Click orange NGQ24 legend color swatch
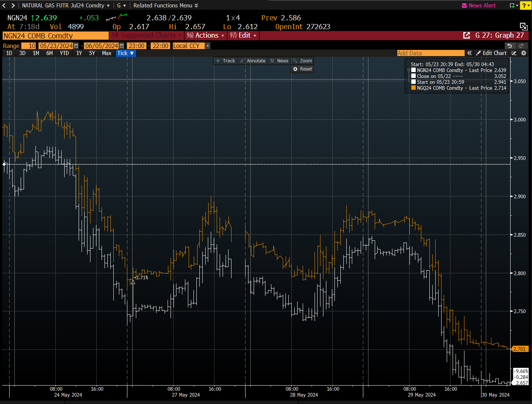This screenshot has width=532, height=404. (x=413, y=88)
